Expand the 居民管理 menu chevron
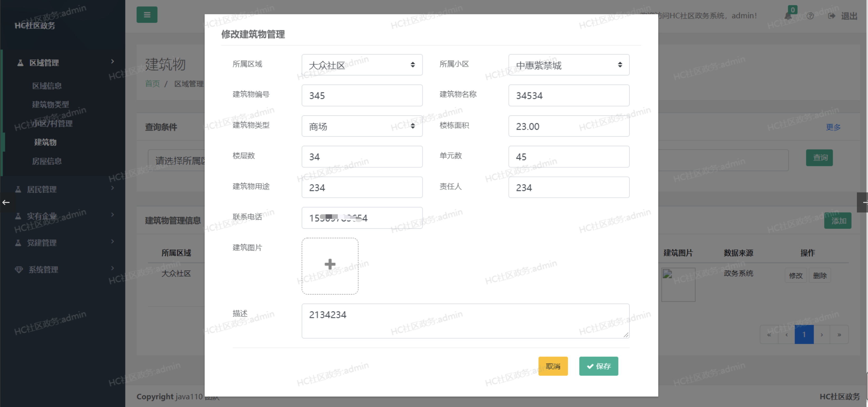 click(113, 188)
